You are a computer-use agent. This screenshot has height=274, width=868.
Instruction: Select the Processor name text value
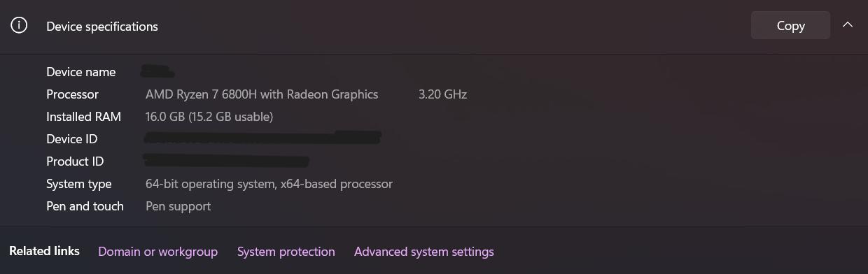262,94
